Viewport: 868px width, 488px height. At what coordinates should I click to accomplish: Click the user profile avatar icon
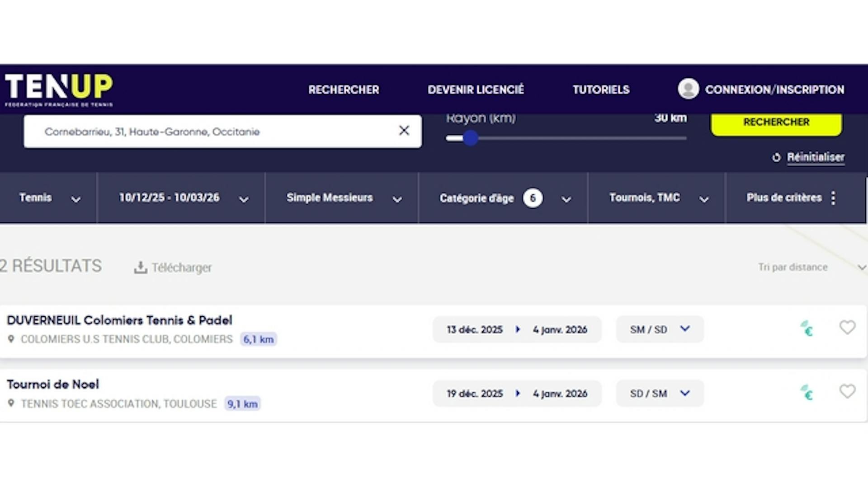tap(688, 89)
